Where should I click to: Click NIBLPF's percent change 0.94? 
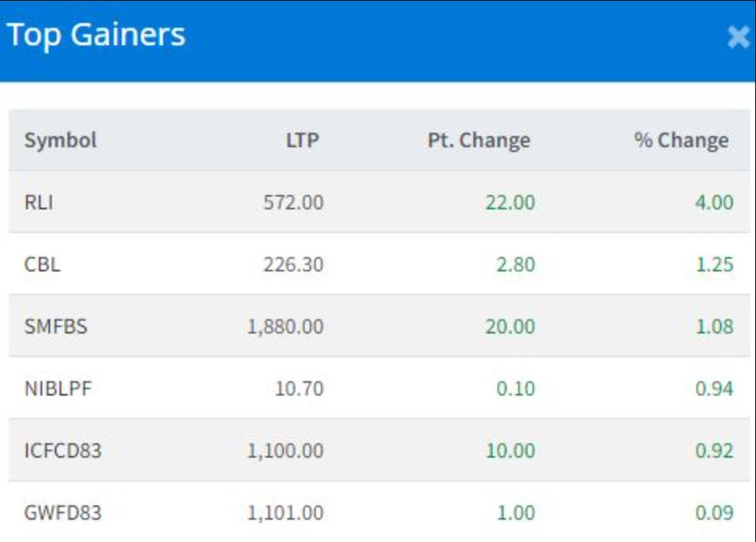point(714,388)
